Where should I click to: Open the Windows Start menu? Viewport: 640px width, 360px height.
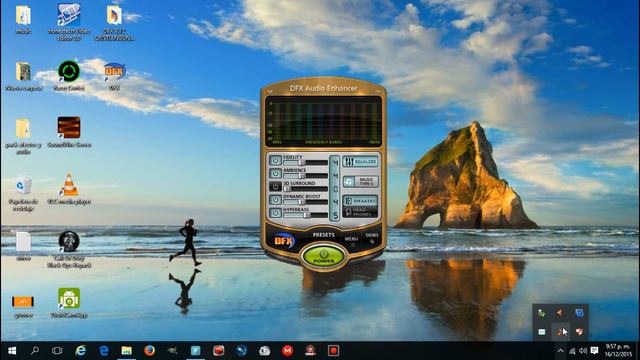click(x=12, y=351)
